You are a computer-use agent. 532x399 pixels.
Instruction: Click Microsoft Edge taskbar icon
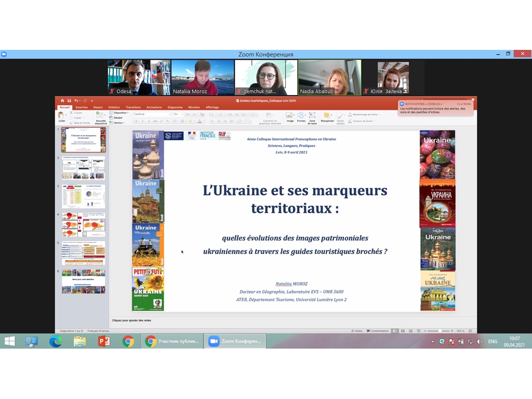point(55,341)
